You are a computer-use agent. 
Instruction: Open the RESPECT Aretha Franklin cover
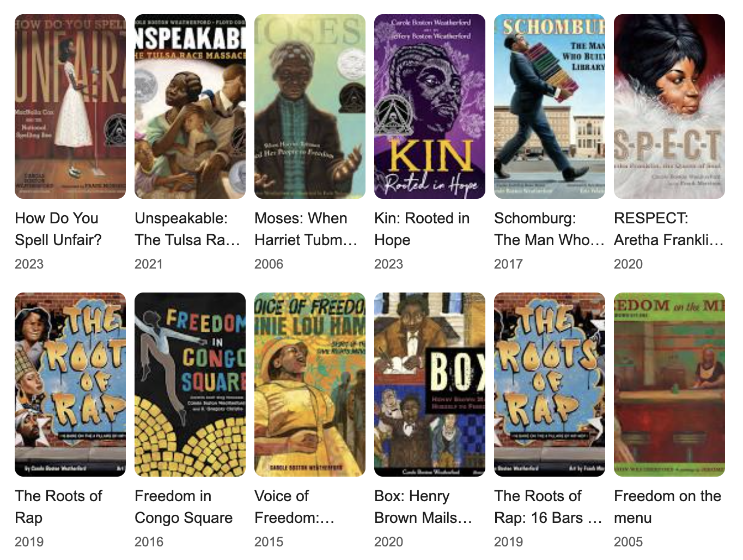point(669,106)
